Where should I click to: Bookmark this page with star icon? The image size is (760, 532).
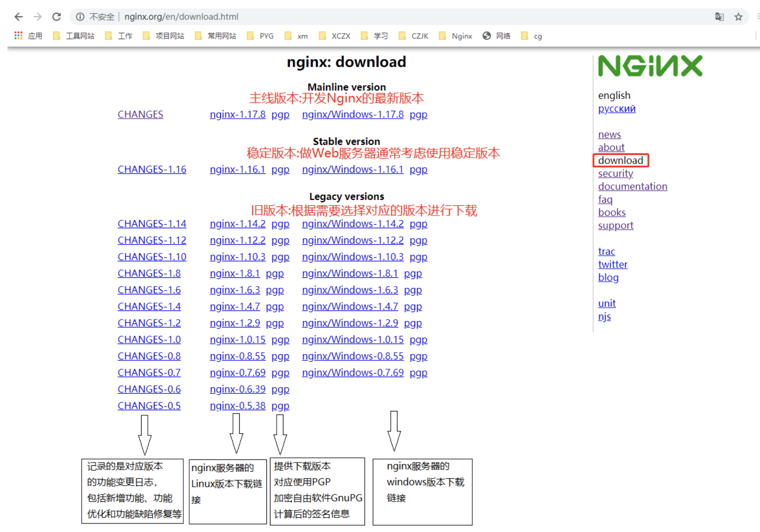point(738,17)
